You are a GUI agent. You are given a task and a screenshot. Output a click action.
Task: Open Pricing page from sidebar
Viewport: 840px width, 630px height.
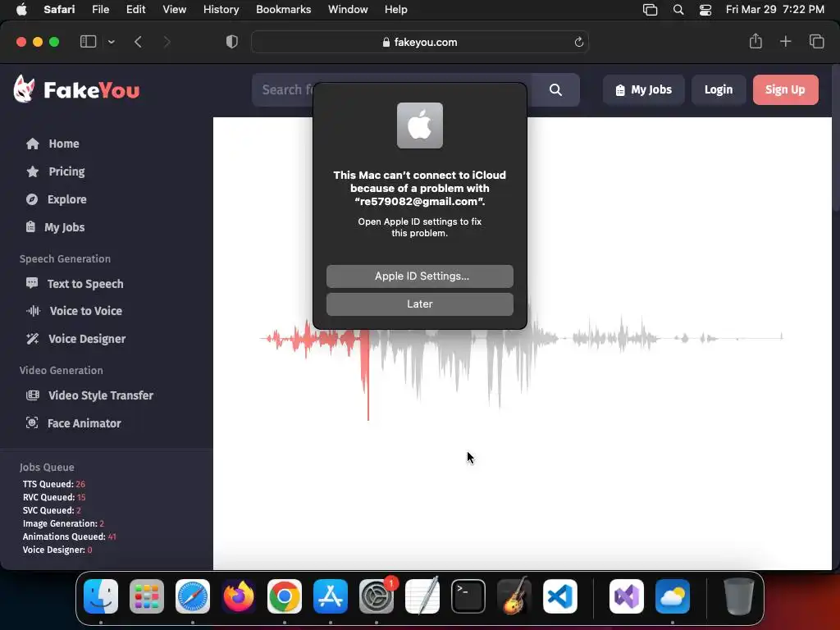click(x=55, y=171)
